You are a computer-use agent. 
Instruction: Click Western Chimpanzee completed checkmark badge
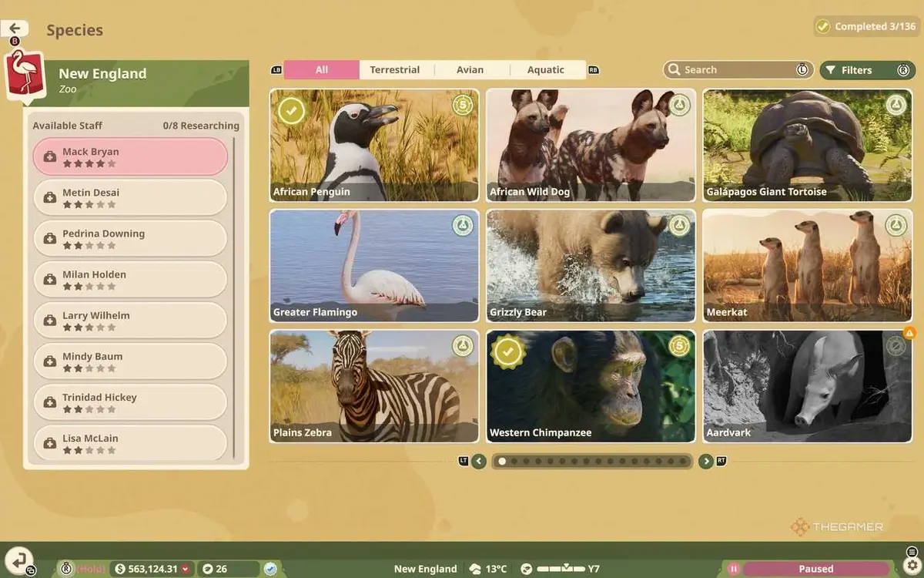[507, 351]
